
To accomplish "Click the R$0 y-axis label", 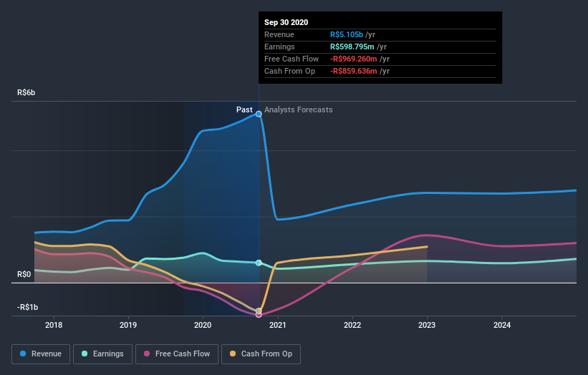I will [24, 275].
